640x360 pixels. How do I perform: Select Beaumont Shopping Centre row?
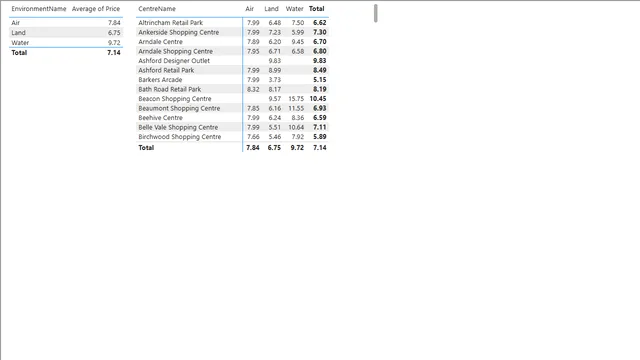point(232,108)
